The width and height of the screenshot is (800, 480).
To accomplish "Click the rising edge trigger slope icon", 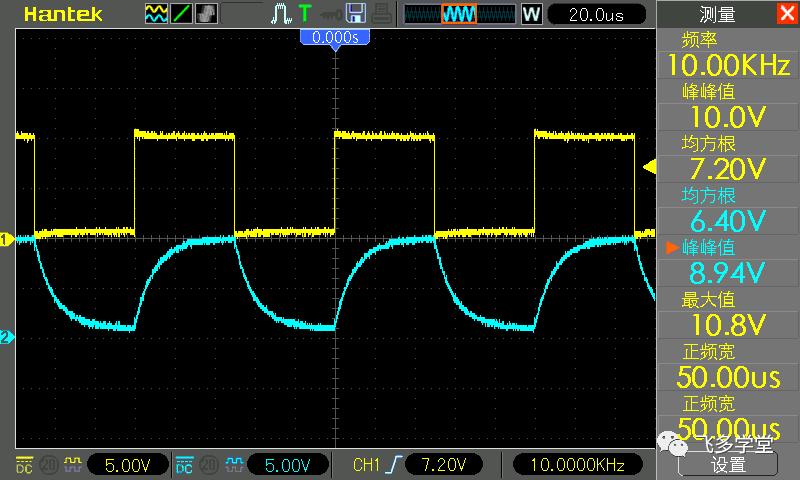I will point(393,465).
